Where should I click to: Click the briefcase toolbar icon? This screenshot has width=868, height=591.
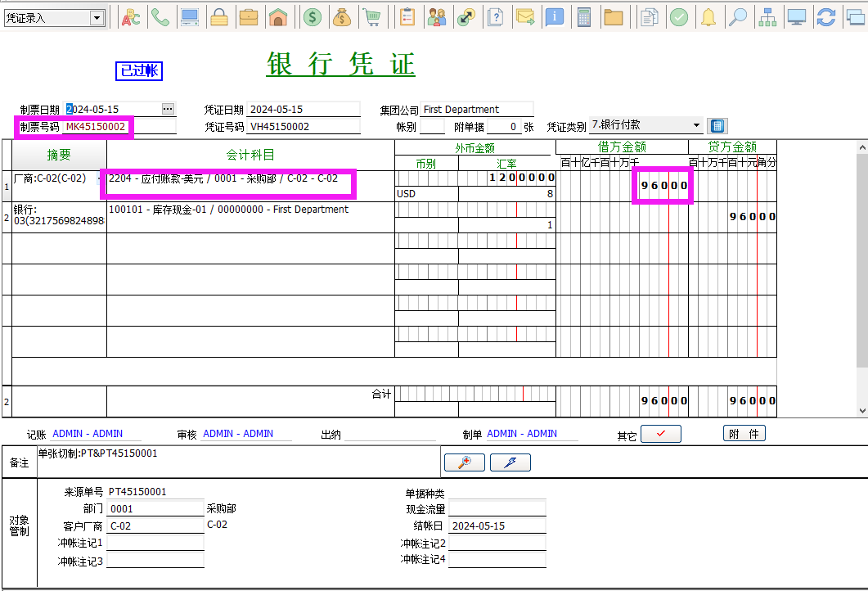pyautogui.click(x=249, y=18)
